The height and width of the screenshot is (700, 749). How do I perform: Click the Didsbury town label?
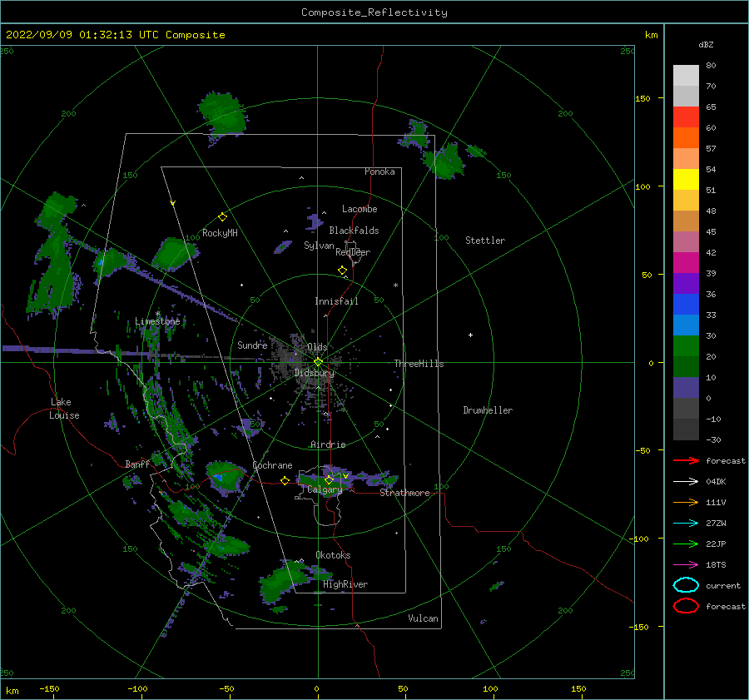314,373
